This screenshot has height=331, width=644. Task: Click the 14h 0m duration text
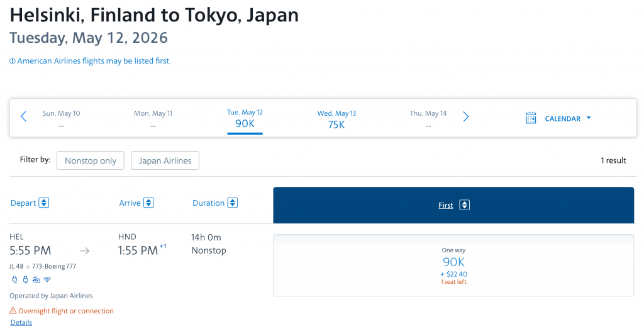coord(206,237)
